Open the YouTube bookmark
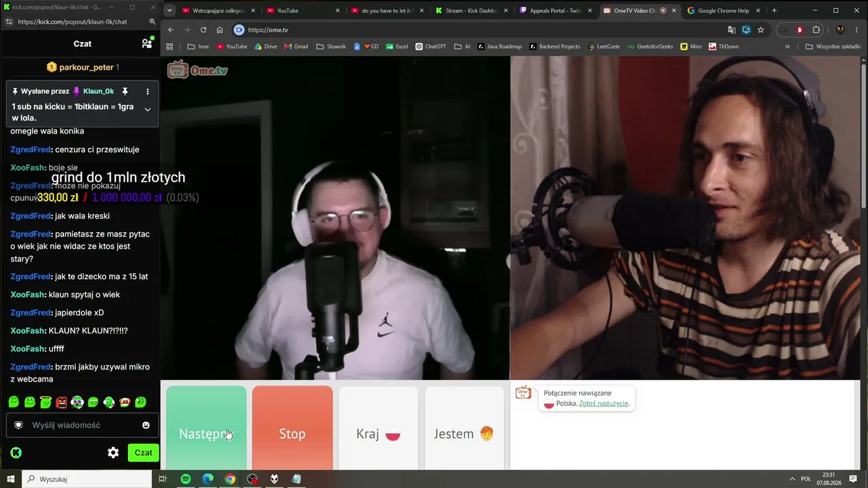This screenshot has width=868, height=488. (x=232, y=47)
